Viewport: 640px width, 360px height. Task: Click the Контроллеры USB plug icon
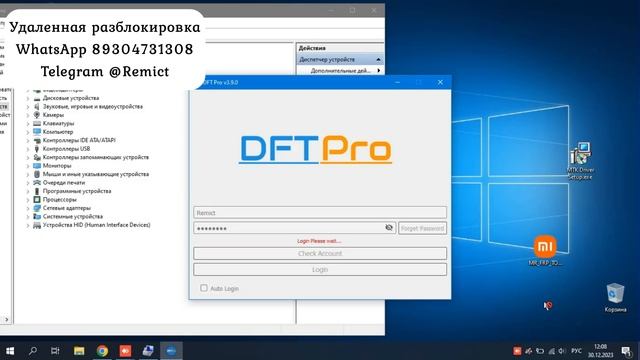coord(37,149)
